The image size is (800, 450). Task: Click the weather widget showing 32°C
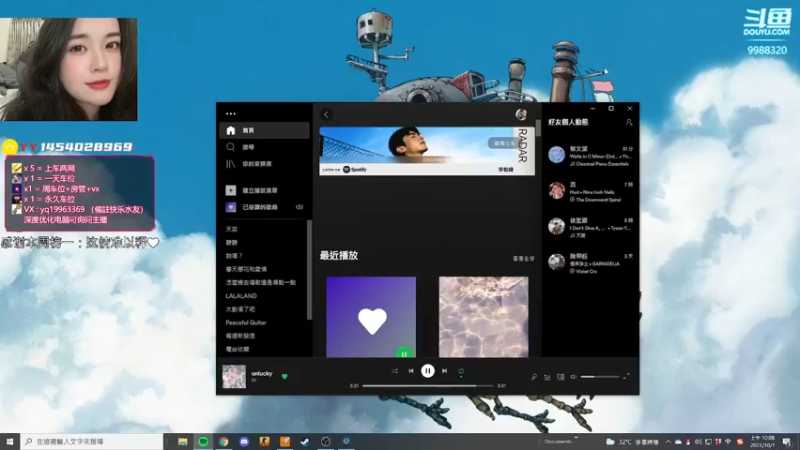[632, 442]
